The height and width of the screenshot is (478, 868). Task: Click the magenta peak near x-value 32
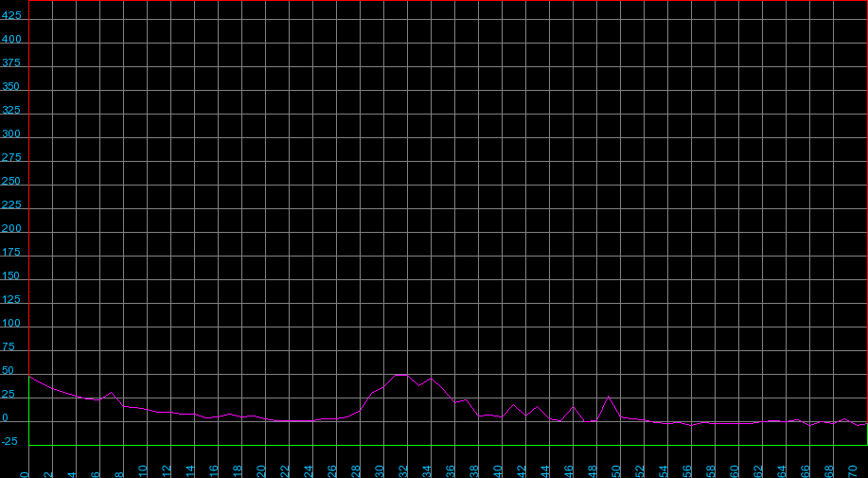(x=401, y=375)
